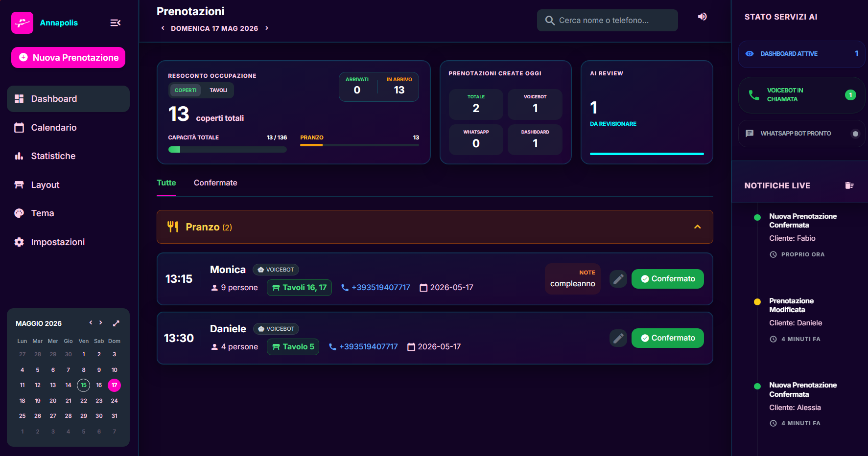Select the Confermate tab
868x456 pixels.
click(215, 183)
